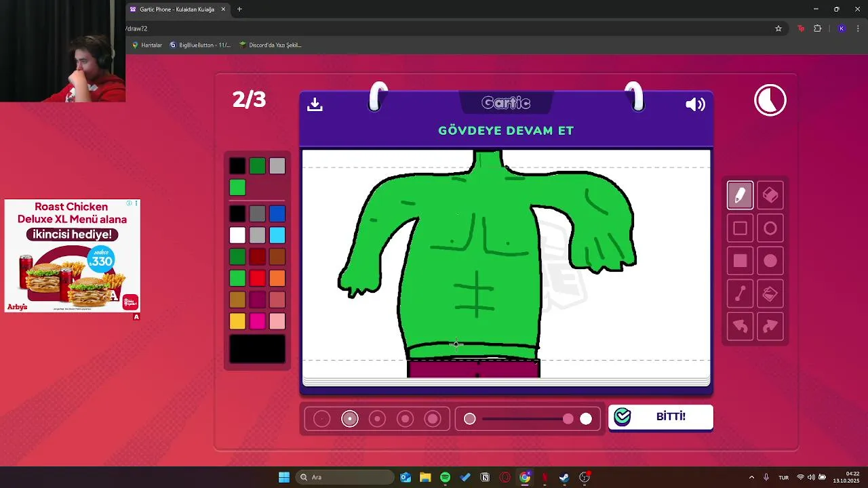Image resolution: width=868 pixels, height=488 pixels.
Task: Bookmark this page with the star icon
Action: point(778,28)
